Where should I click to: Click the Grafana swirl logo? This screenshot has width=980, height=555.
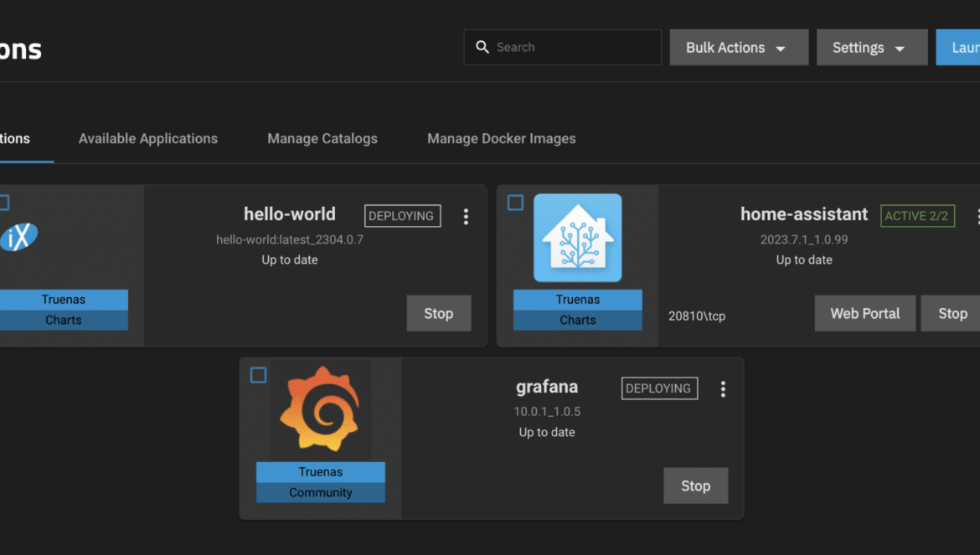320,409
